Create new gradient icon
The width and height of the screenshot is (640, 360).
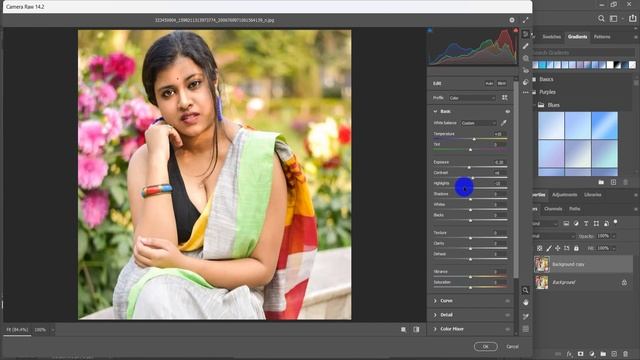(613, 182)
